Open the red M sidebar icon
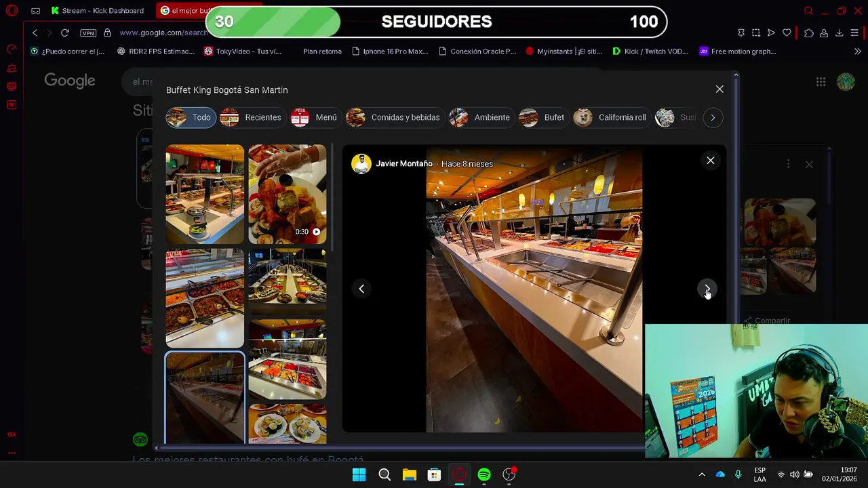This screenshot has width=868, height=488. 12,104
